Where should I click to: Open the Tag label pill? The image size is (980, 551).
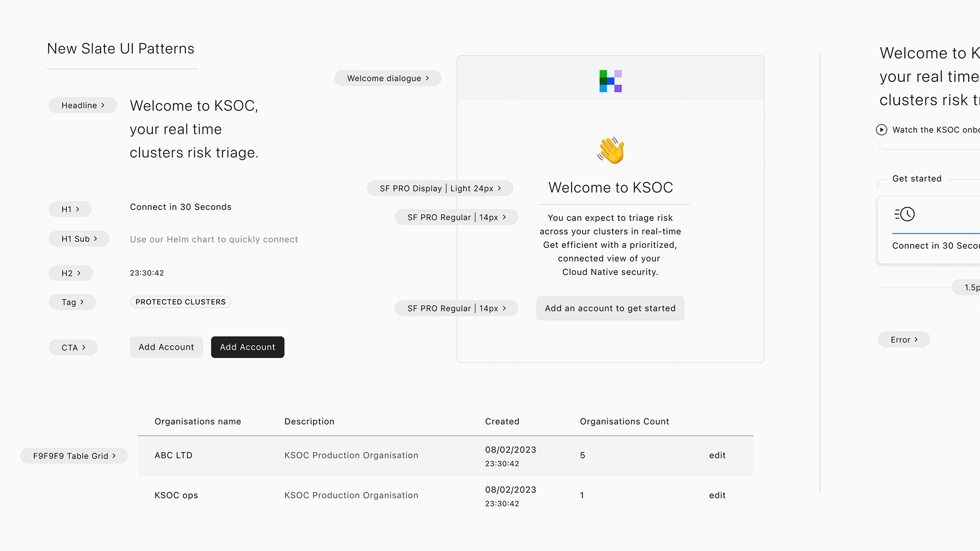tap(72, 302)
